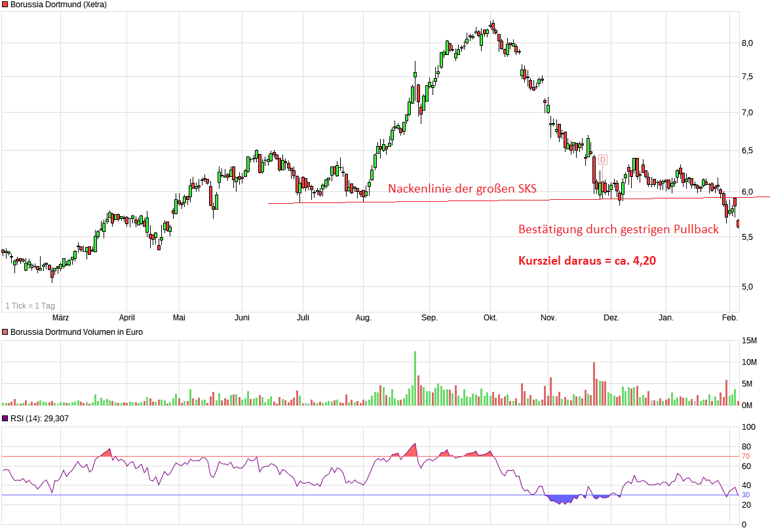This screenshot has width=770, height=532.
Task: Click the '1 Tick = 1 Tag' note
Action: [x=30, y=306]
